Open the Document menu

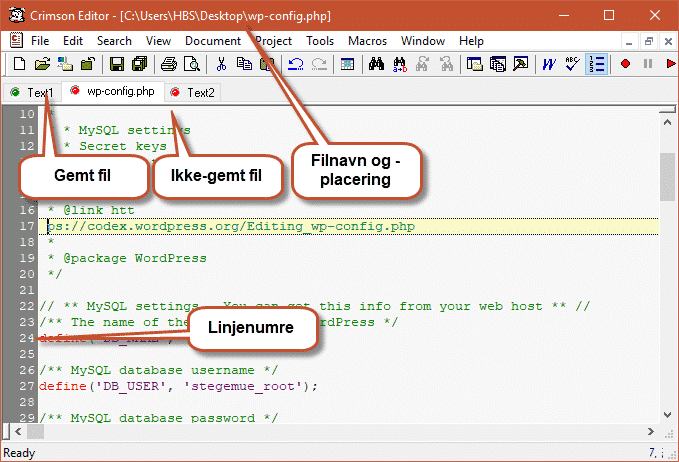213,41
